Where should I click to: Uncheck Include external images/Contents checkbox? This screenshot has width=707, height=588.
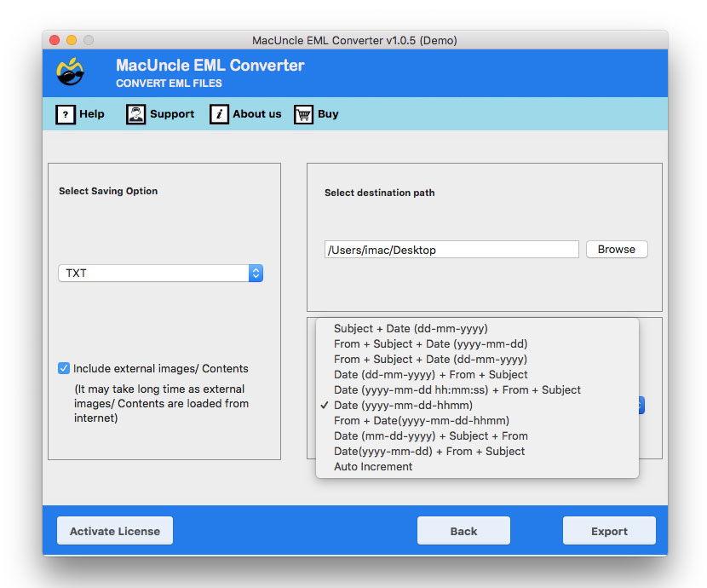(64, 368)
